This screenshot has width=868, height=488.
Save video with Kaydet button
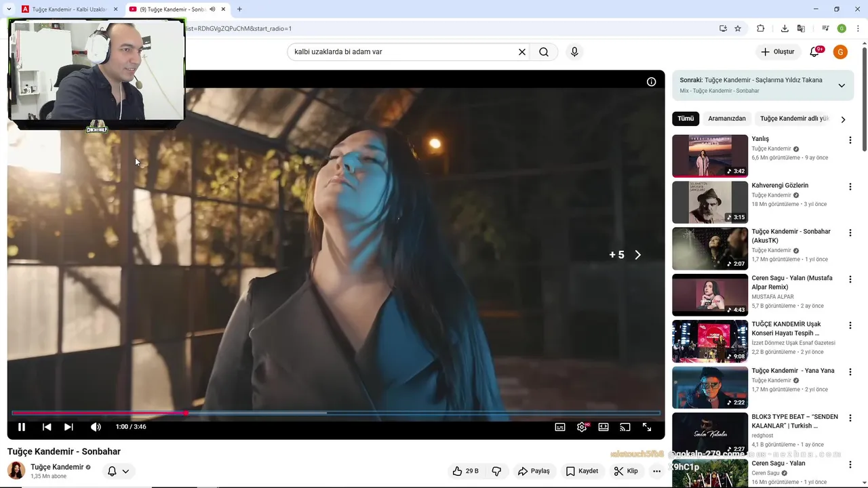point(583,471)
